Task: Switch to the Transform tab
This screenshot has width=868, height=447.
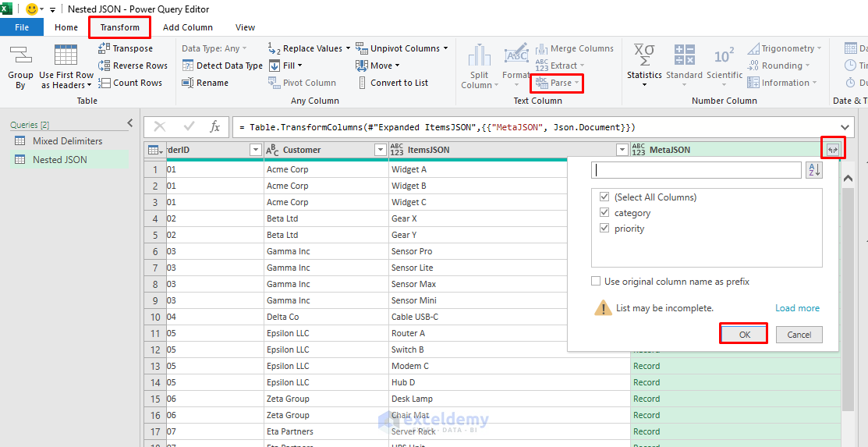Action: [119, 27]
